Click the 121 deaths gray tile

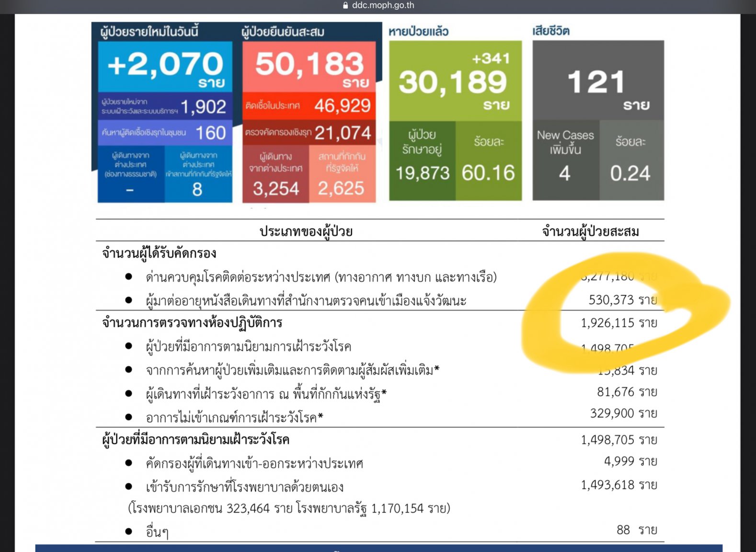[x=597, y=80]
